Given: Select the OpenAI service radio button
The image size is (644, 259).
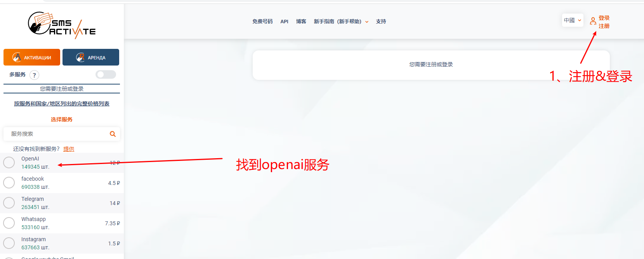Looking at the screenshot, I should [x=9, y=162].
